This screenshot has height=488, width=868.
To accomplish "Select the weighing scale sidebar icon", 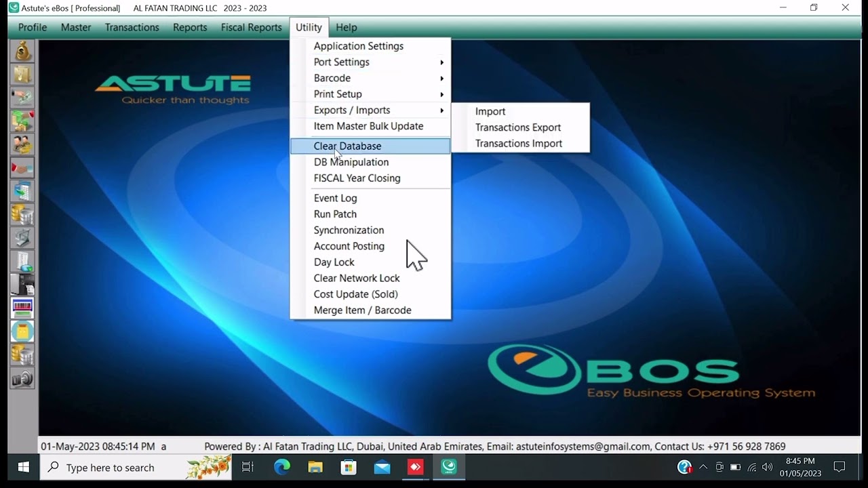I will [22, 238].
